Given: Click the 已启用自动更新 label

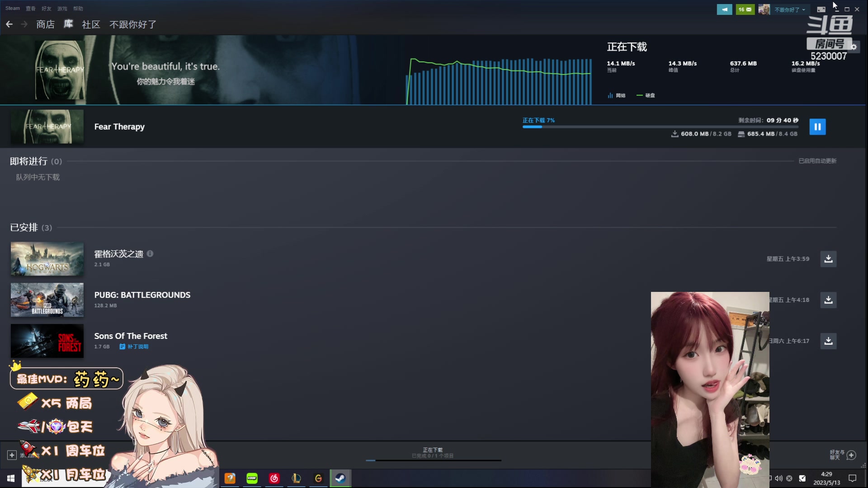Looking at the screenshot, I should [x=817, y=161].
